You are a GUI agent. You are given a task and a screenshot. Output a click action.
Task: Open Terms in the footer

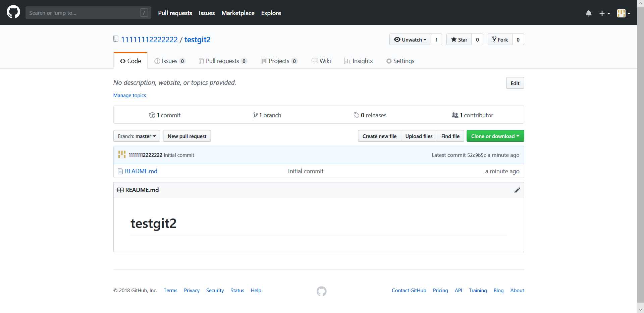(170, 291)
